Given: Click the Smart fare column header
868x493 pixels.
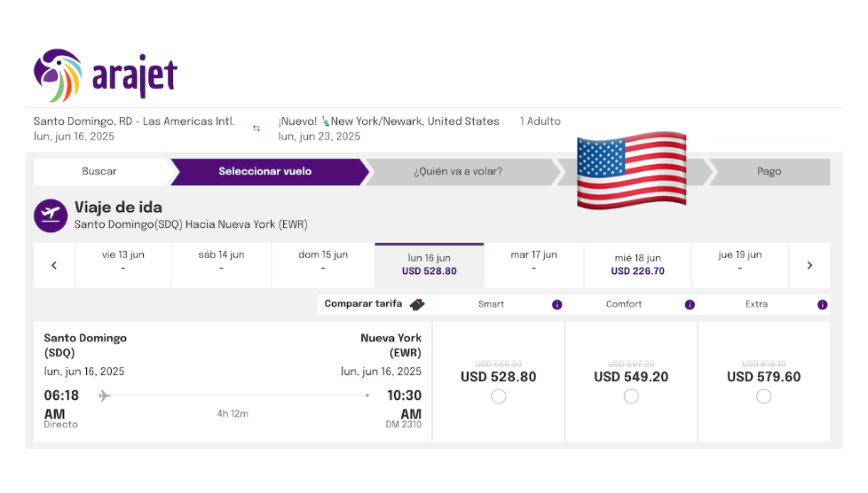Looking at the screenshot, I should [498, 304].
